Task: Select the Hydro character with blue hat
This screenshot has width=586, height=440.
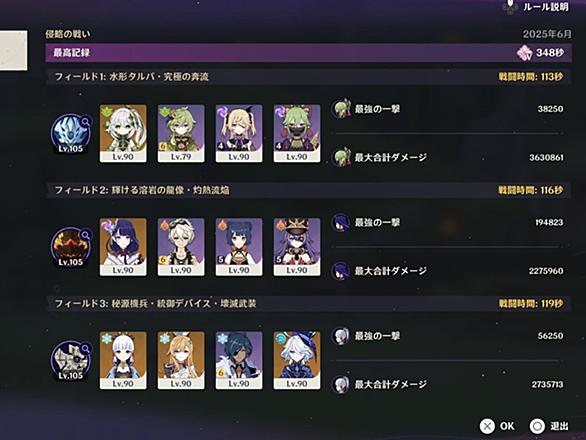Action: click(x=297, y=360)
